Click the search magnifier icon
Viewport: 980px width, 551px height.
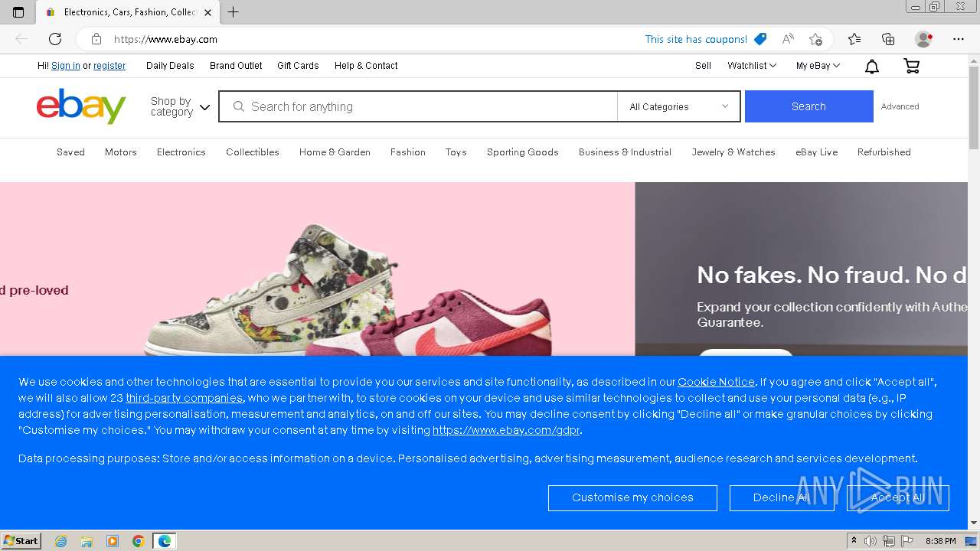click(x=239, y=106)
